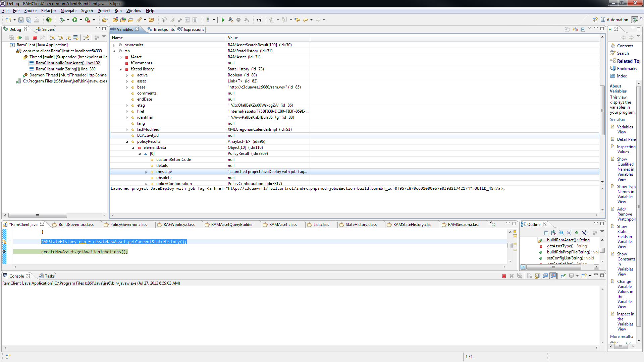Expand the message variable row
Image resolution: width=644 pixels, height=362 pixels.
coord(146,172)
